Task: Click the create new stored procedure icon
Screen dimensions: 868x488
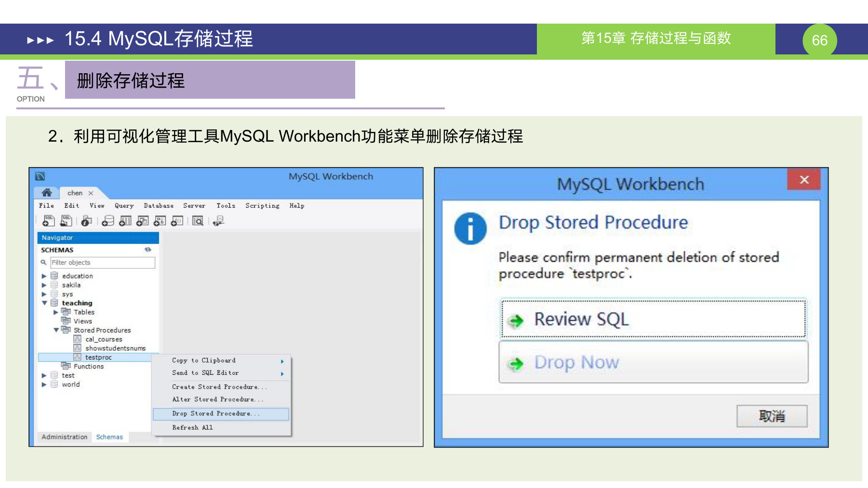Action: (x=160, y=221)
